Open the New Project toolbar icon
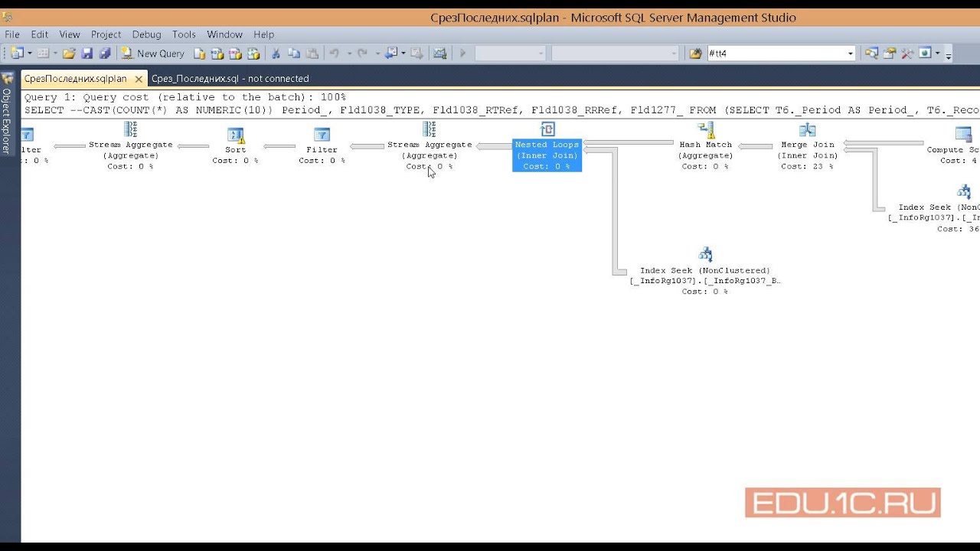Screen dimensions: 980x551 tap(17, 54)
